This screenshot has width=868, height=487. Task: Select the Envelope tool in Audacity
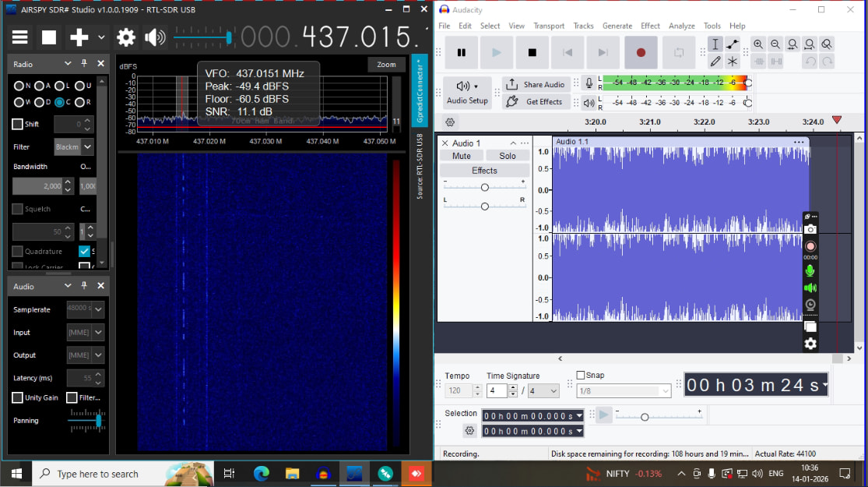[733, 44]
